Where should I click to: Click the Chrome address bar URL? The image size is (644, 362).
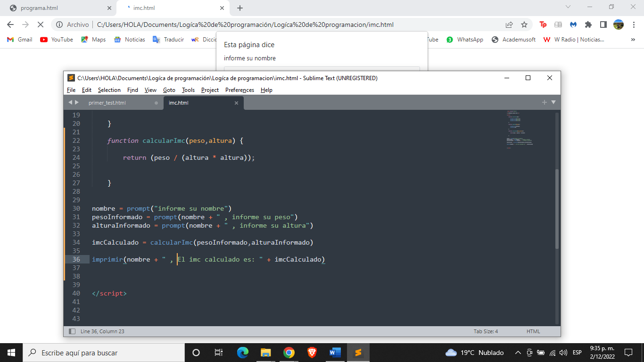tap(245, 25)
